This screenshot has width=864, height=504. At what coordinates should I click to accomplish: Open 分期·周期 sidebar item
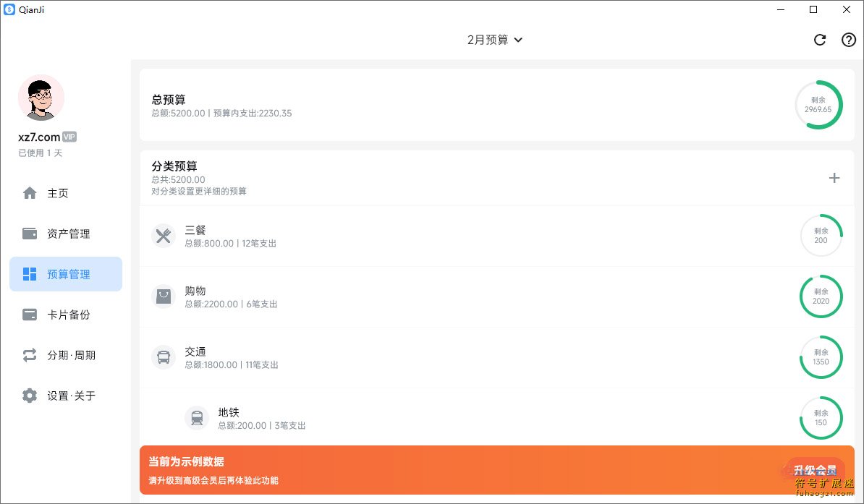pos(71,355)
